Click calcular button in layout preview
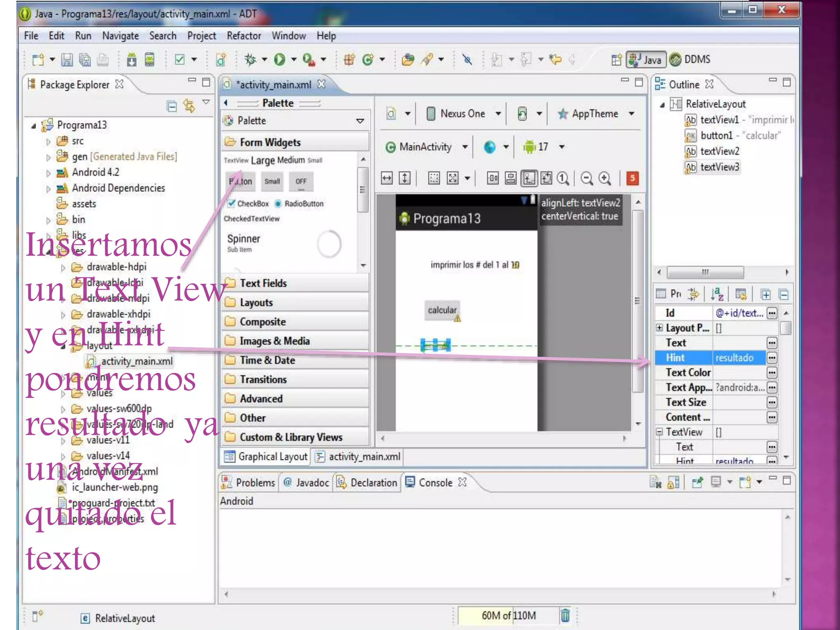 coord(442,310)
